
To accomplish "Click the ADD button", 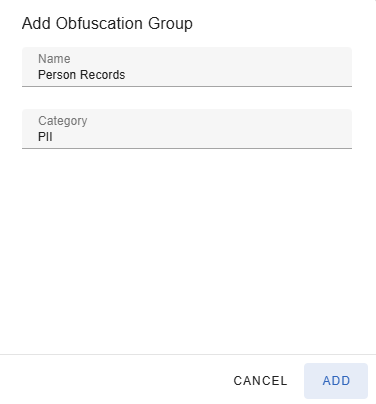I will 336,381.
